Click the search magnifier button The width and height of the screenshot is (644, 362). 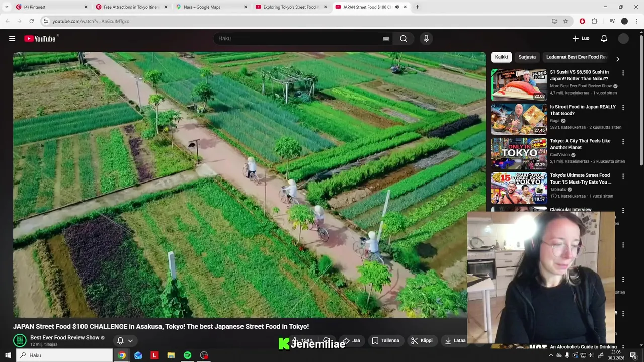pyautogui.click(x=404, y=39)
